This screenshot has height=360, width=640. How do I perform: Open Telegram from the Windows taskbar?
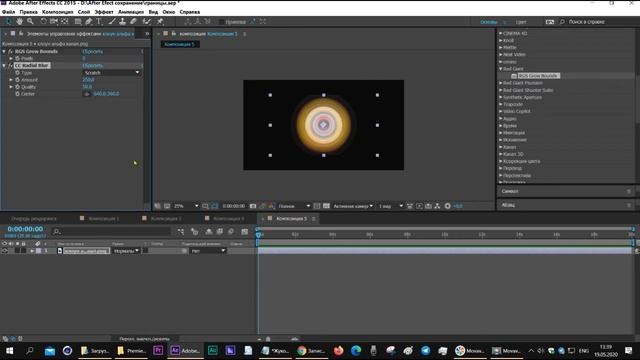point(425,350)
